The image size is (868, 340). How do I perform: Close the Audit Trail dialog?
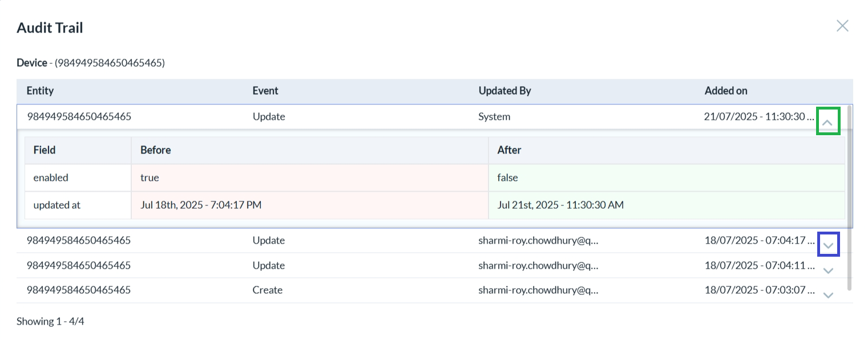tap(842, 26)
